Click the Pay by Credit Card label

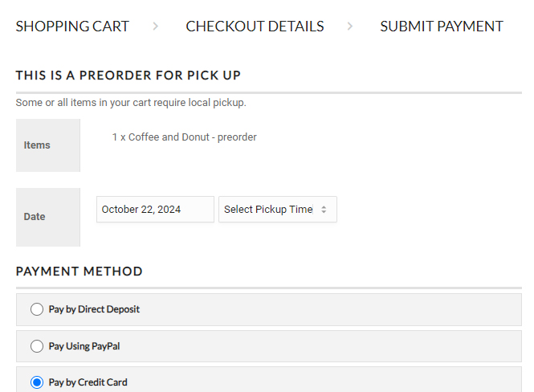click(x=88, y=382)
